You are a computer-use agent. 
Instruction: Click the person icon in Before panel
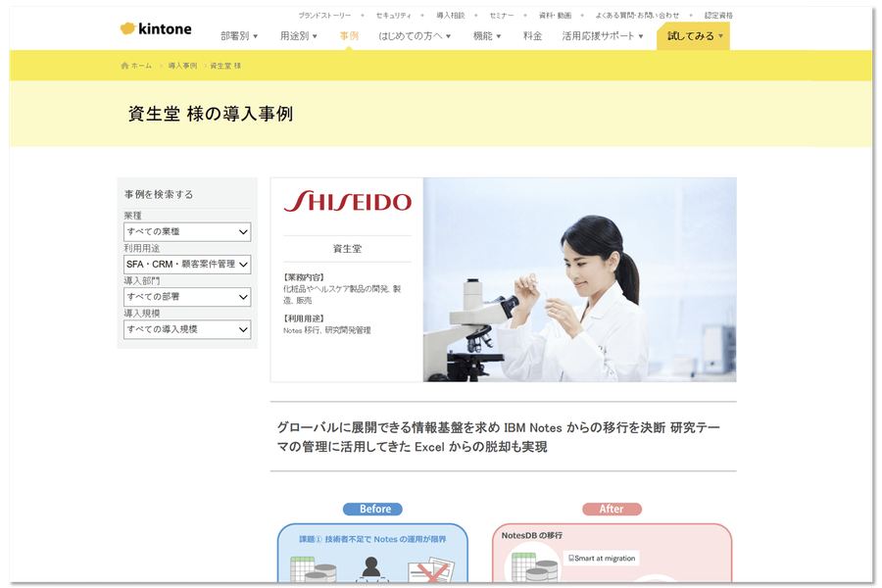pos(370,568)
